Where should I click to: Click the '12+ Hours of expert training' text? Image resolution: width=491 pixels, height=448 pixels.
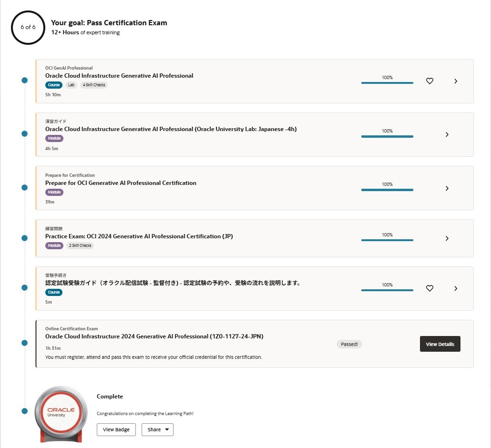[85, 32]
